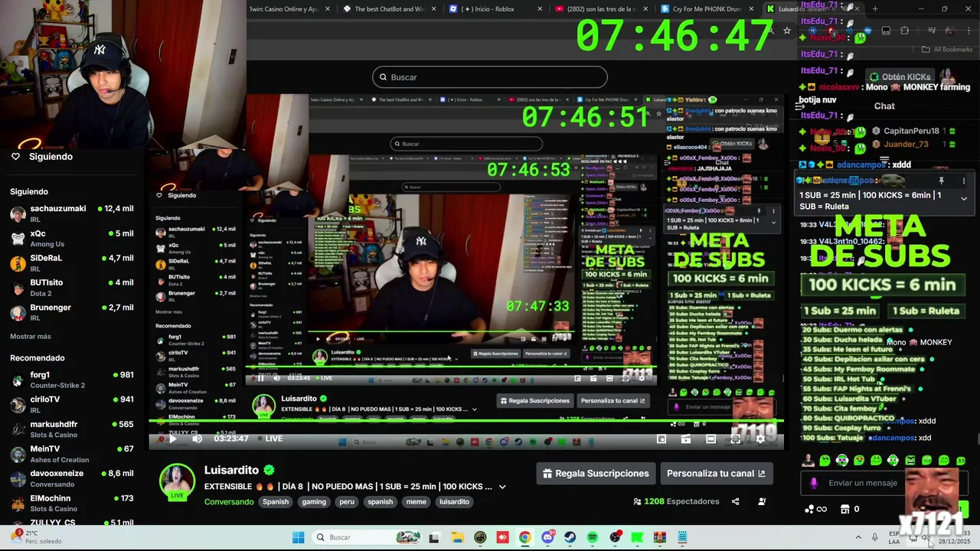Open davooxeneize recommended channel
The image size is (980, 551).
click(x=73, y=478)
